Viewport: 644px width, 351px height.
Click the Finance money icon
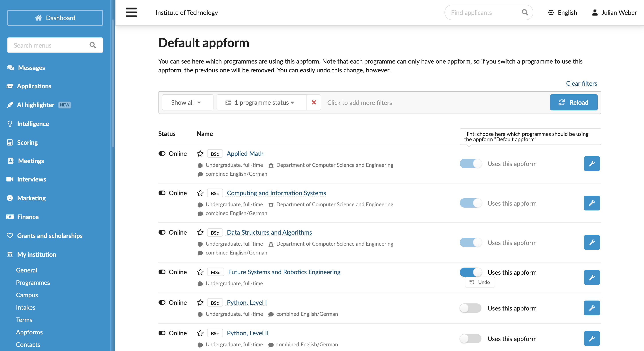tap(10, 217)
